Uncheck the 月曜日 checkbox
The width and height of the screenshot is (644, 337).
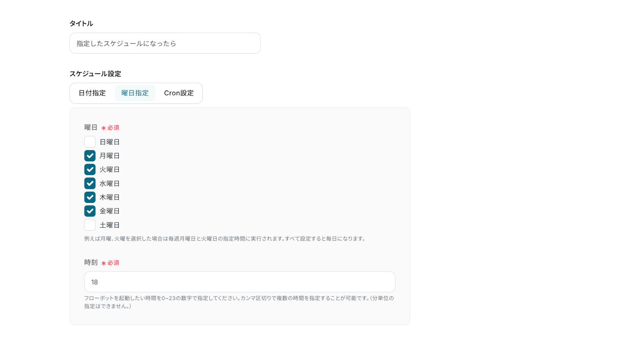[90, 156]
